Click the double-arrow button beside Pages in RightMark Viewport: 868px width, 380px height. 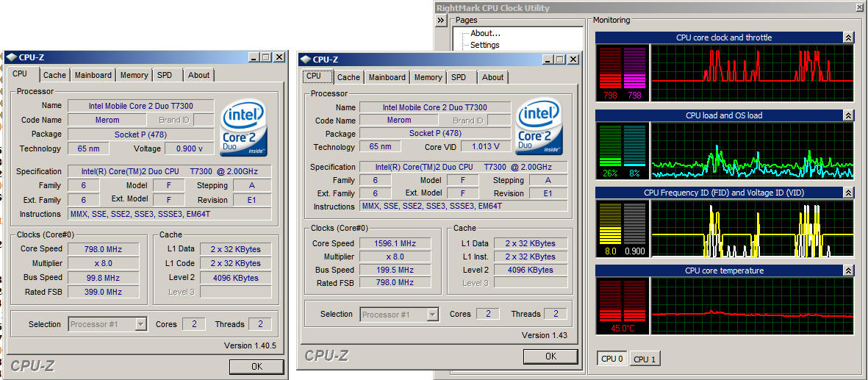[441, 21]
